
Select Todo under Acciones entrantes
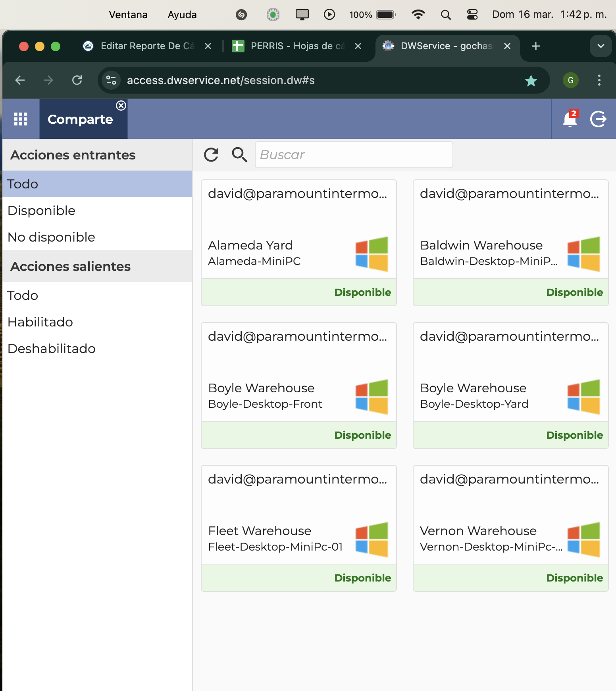(97, 184)
